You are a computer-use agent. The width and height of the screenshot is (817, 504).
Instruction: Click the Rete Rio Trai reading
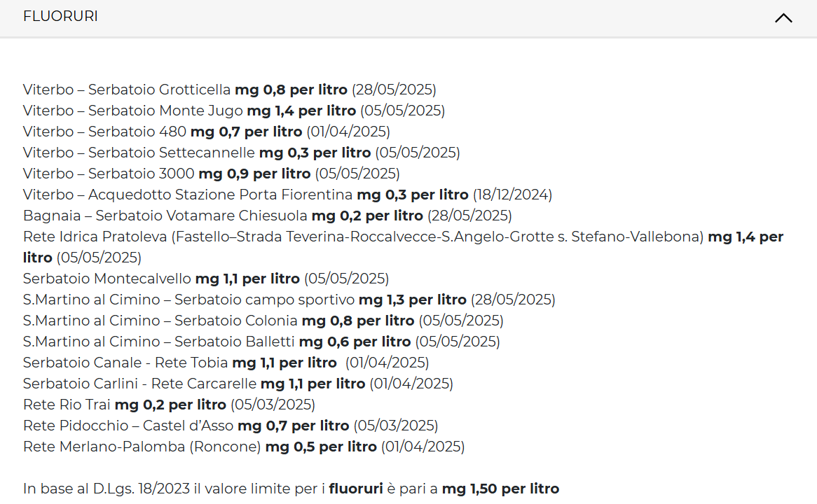point(169,405)
